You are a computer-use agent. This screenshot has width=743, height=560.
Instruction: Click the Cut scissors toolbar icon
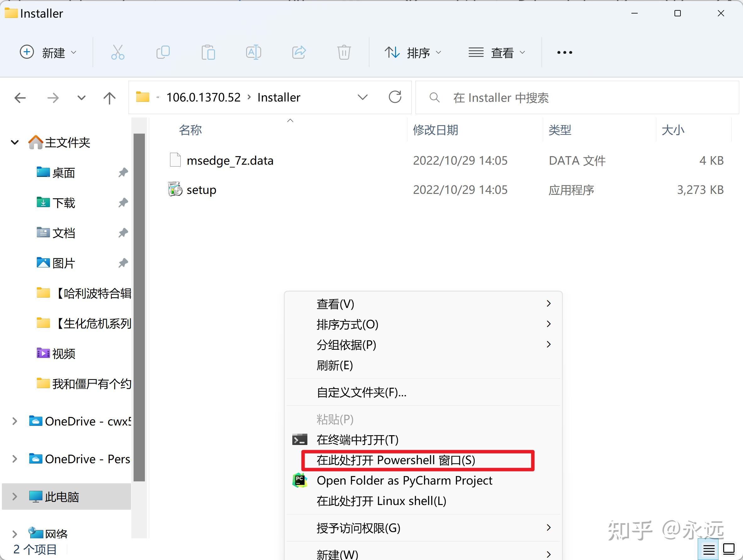[118, 52]
